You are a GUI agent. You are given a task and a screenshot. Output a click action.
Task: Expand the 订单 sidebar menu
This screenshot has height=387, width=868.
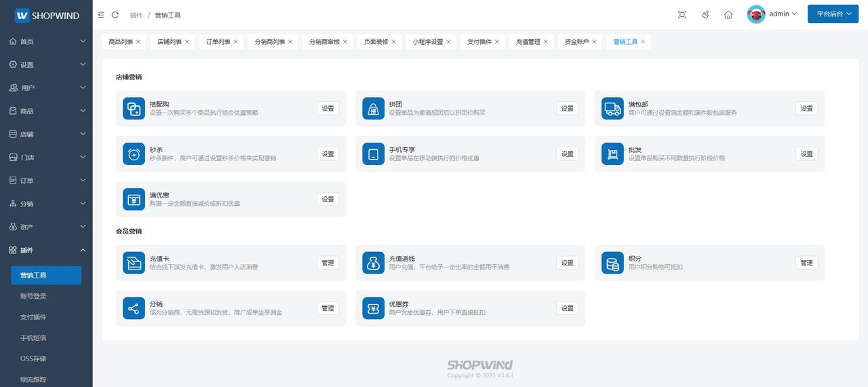(46, 181)
